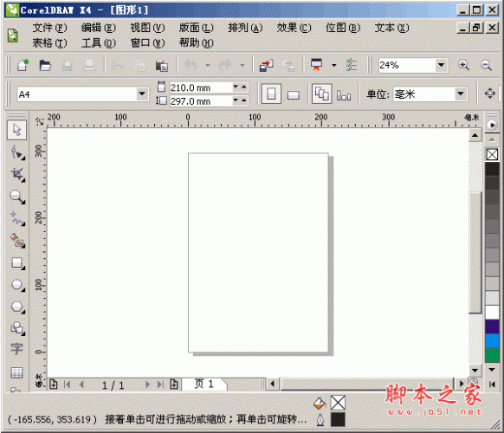Screen dimensions: 504x433
Task: Create a new document
Action: [23, 65]
